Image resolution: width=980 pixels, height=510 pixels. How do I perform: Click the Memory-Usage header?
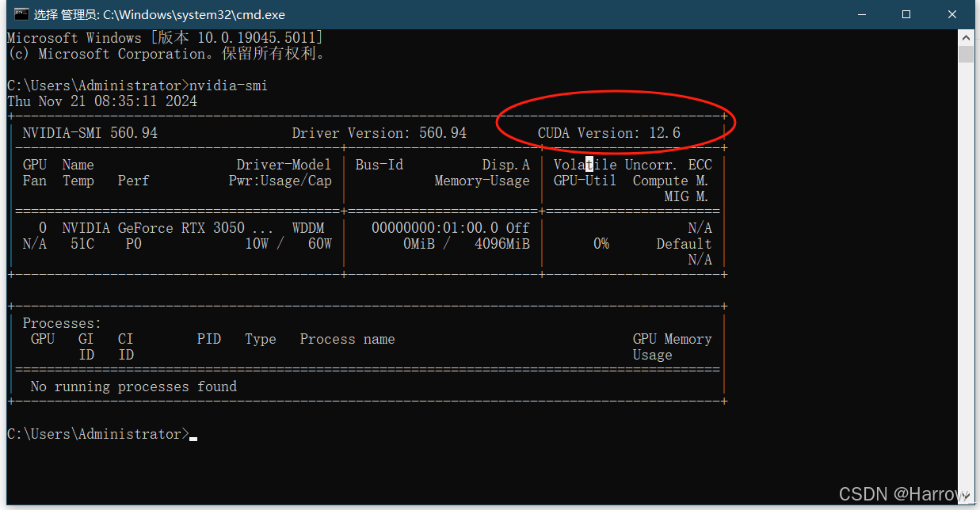482,181
